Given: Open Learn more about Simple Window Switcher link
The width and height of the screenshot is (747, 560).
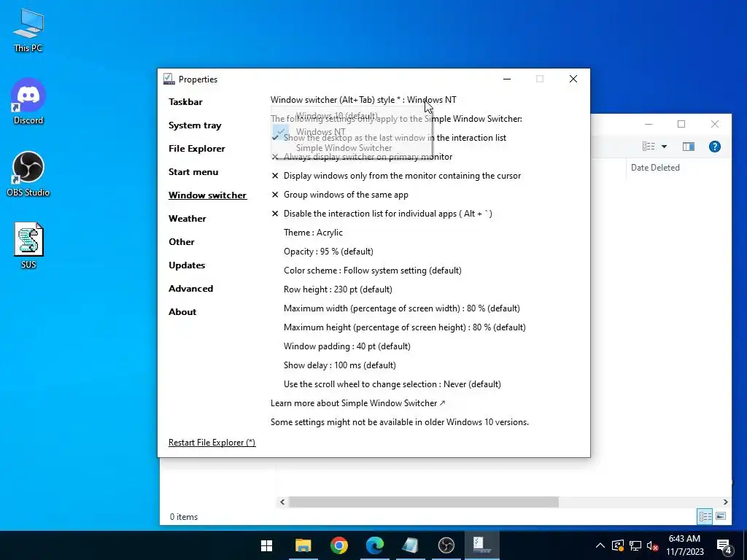Looking at the screenshot, I should (357, 403).
